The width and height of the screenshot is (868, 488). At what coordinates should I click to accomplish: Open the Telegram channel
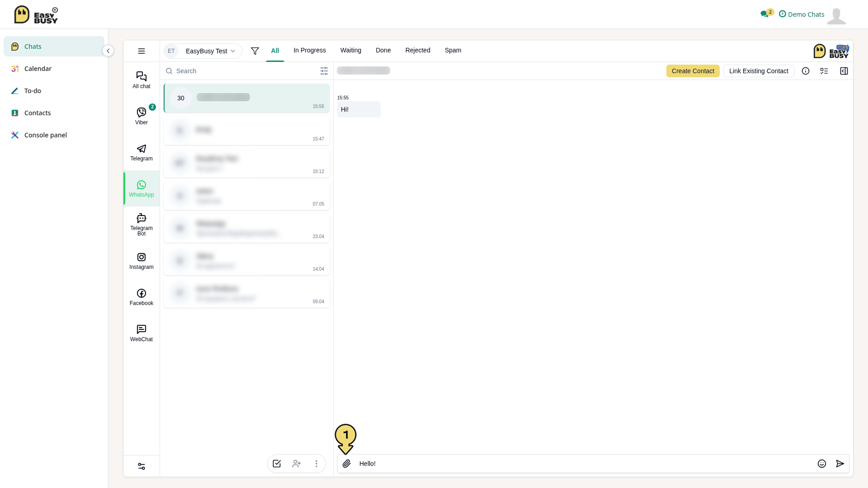[142, 152]
